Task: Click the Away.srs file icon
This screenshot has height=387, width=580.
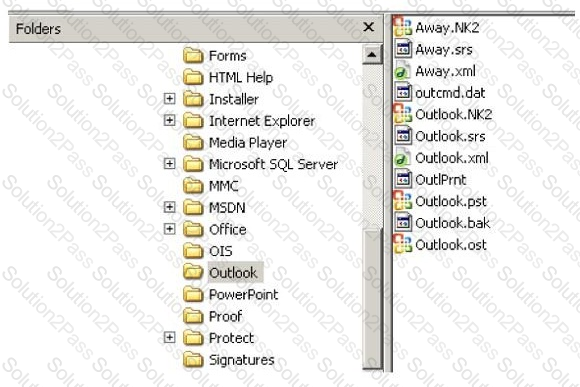Action: click(403, 49)
